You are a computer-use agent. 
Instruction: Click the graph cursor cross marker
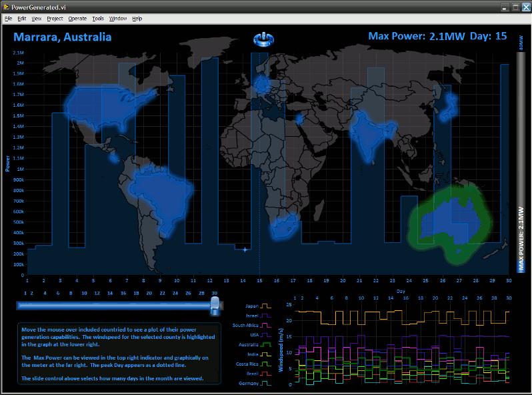click(x=245, y=250)
